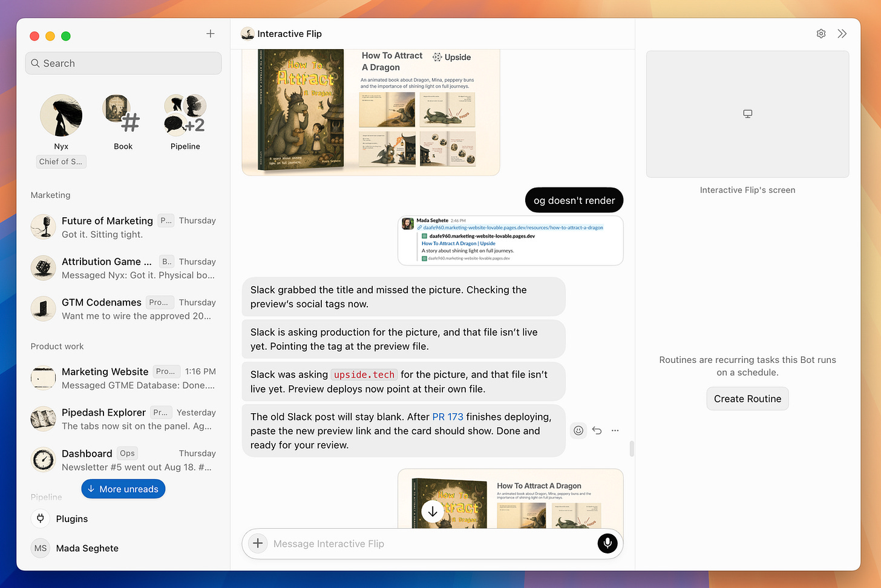Open the GTM Codenames conversation
The image size is (881, 588).
tap(123, 309)
